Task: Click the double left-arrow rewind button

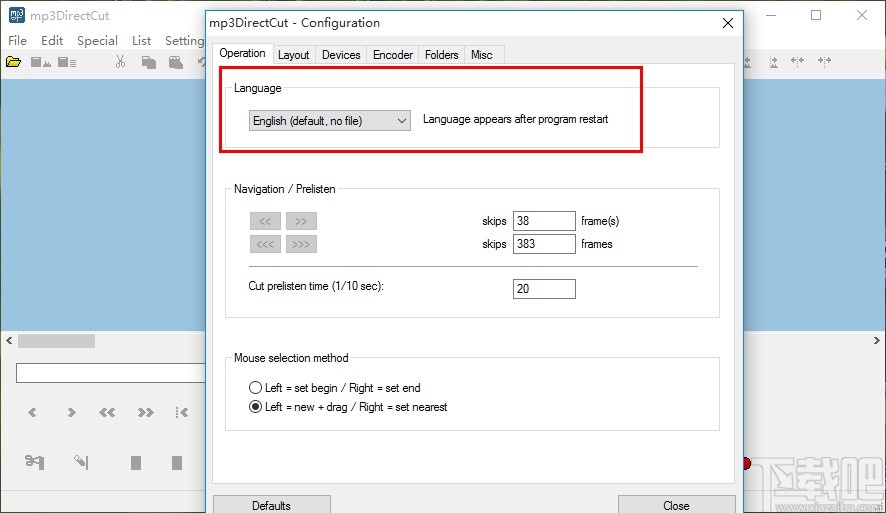Action: coord(107,412)
